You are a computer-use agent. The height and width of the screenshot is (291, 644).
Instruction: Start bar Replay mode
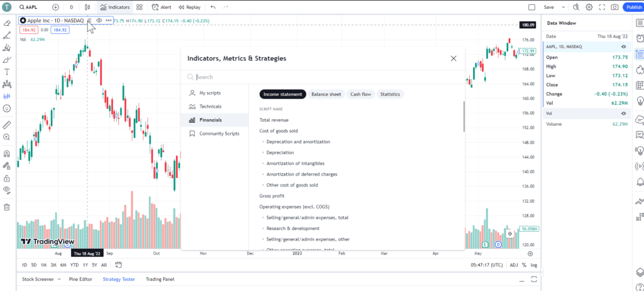click(x=190, y=7)
